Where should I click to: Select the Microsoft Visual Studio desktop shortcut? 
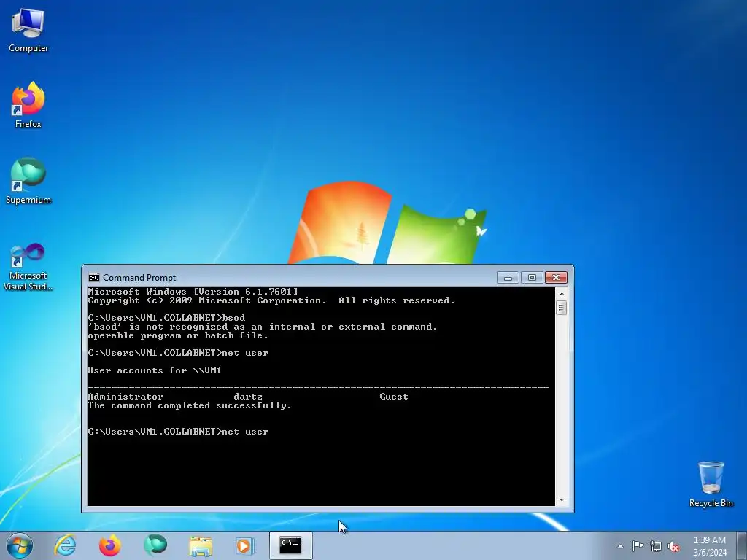[28, 267]
